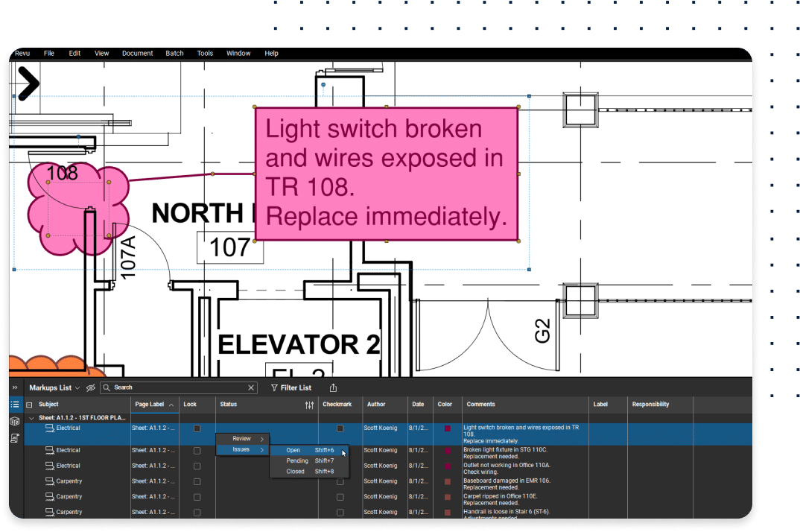Click the Lock column header
This screenshot has width=800, height=532.
(190, 404)
